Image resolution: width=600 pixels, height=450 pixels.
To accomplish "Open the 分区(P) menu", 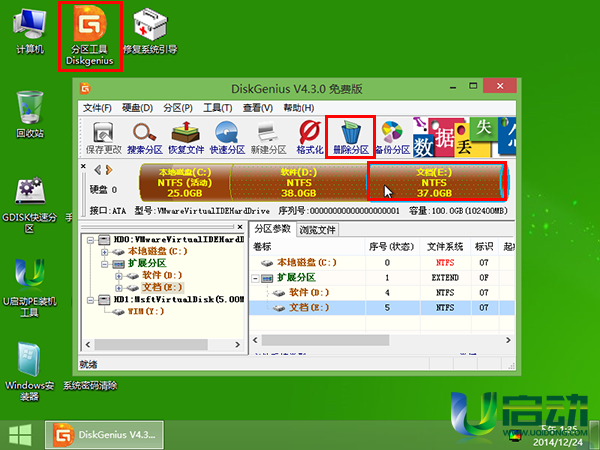I will tap(178, 108).
